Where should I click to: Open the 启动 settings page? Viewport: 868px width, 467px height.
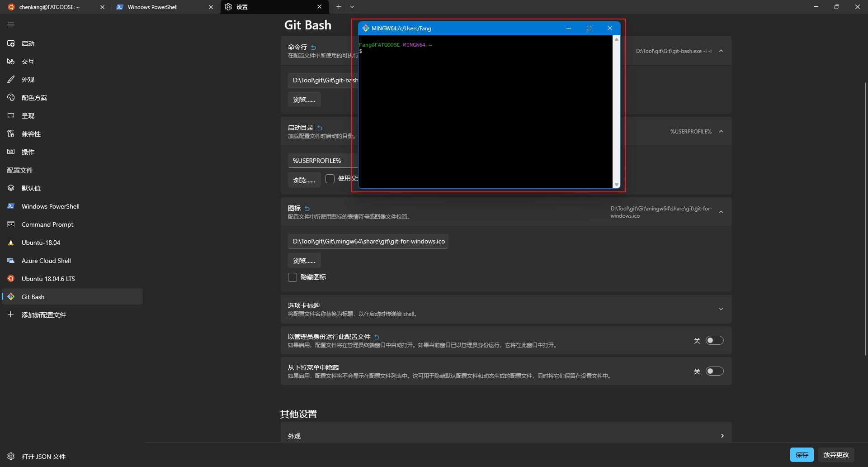72,43
